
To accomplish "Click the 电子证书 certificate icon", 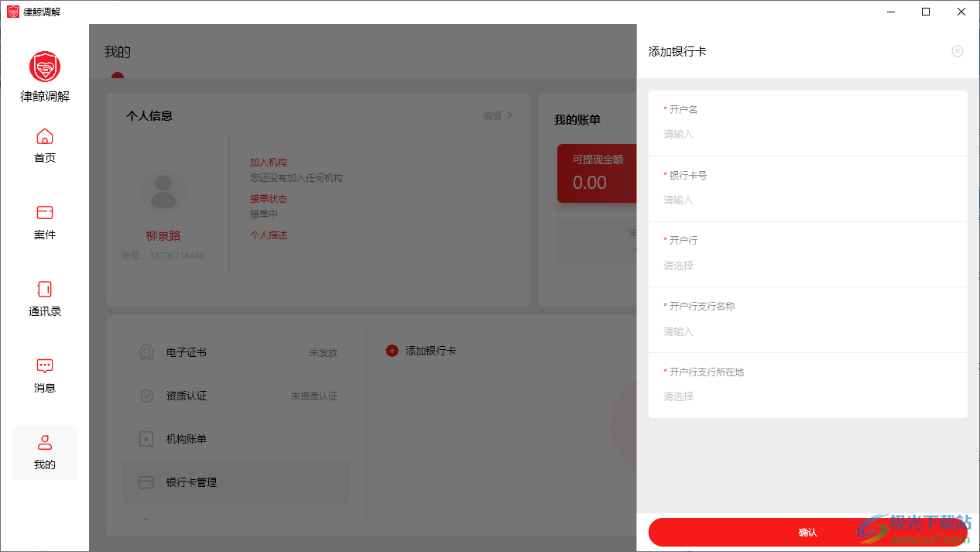I will tap(146, 351).
